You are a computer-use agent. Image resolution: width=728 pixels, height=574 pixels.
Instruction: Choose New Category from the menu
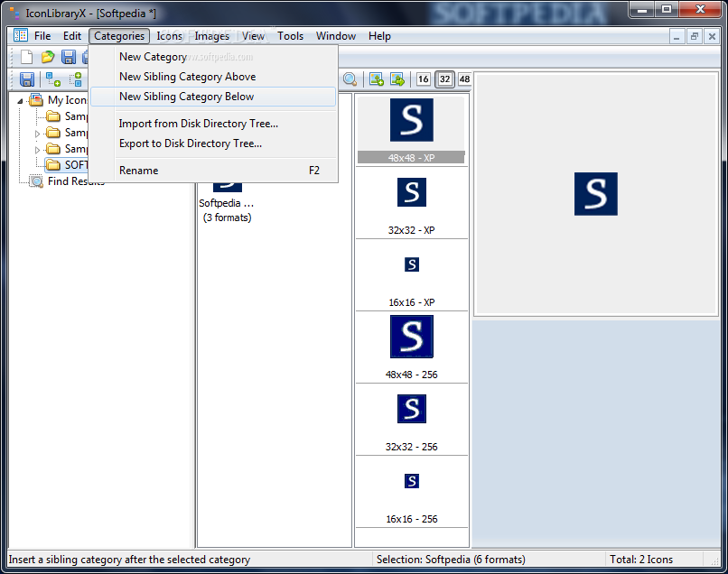click(x=213, y=57)
